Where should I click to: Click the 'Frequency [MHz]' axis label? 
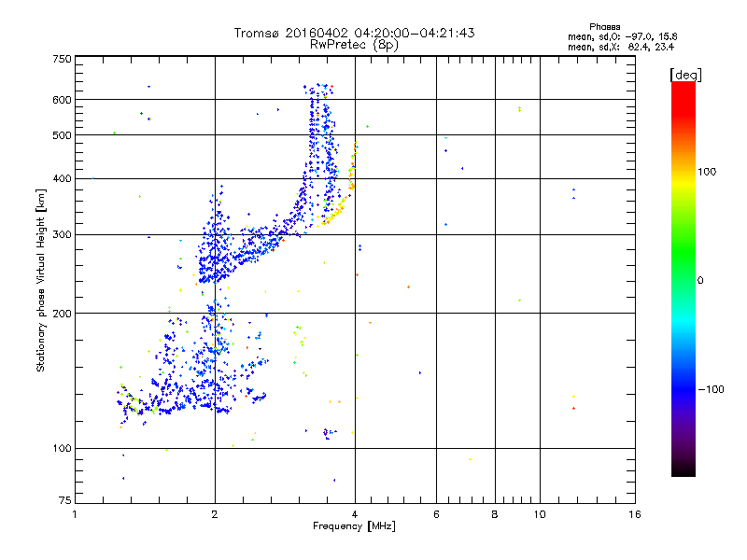354,526
